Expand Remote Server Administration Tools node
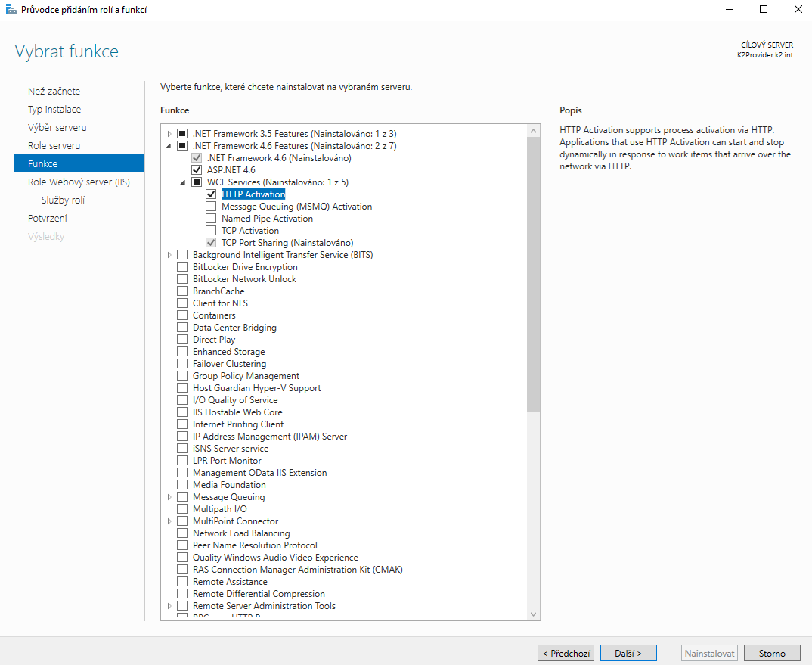Screen dimensions: 812x665 169,606
